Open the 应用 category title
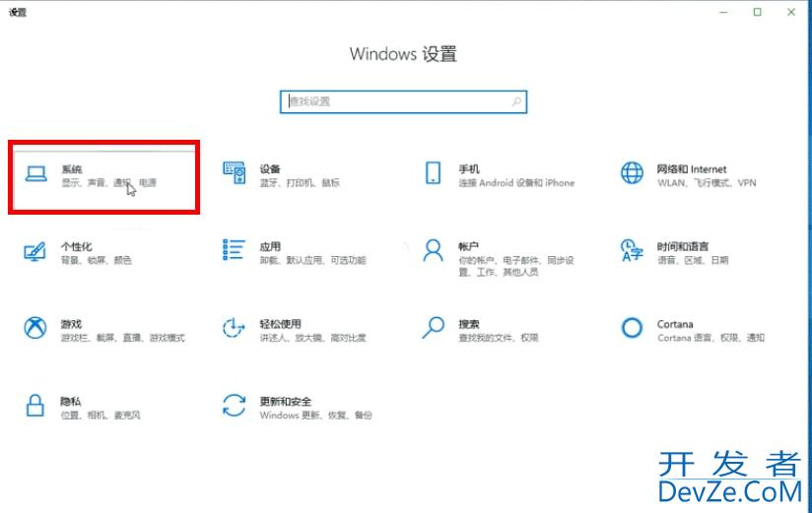Viewport: 812px width, 513px height. (270, 246)
